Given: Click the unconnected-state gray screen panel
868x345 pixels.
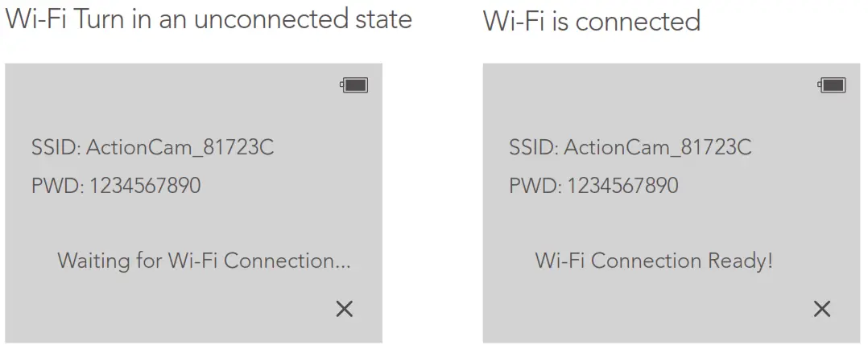Looking at the screenshot, I should coord(193,225).
